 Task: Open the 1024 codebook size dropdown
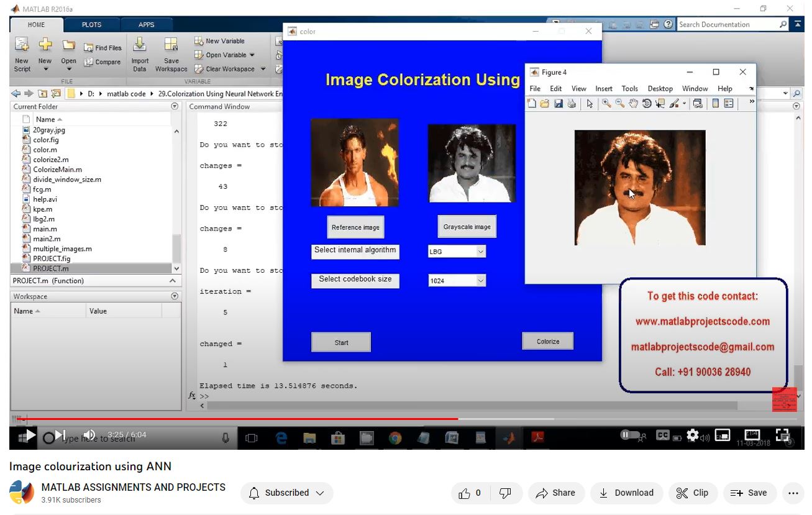[x=457, y=281]
